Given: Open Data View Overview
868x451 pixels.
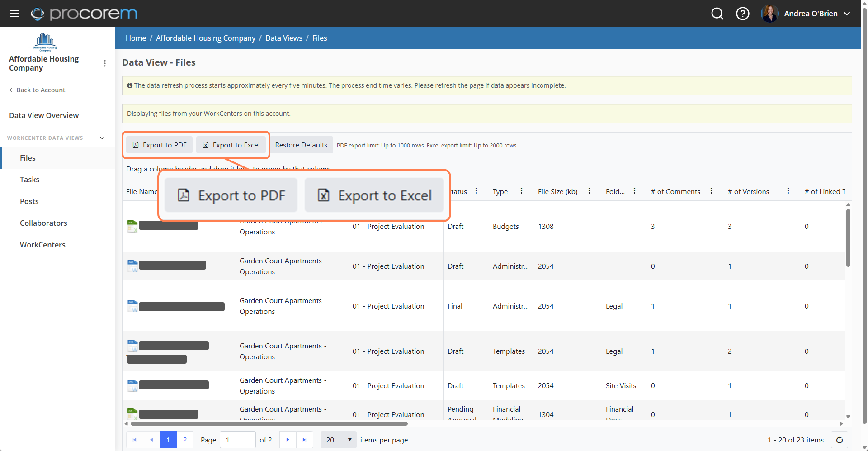Looking at the screenshot, I should 44,115.
